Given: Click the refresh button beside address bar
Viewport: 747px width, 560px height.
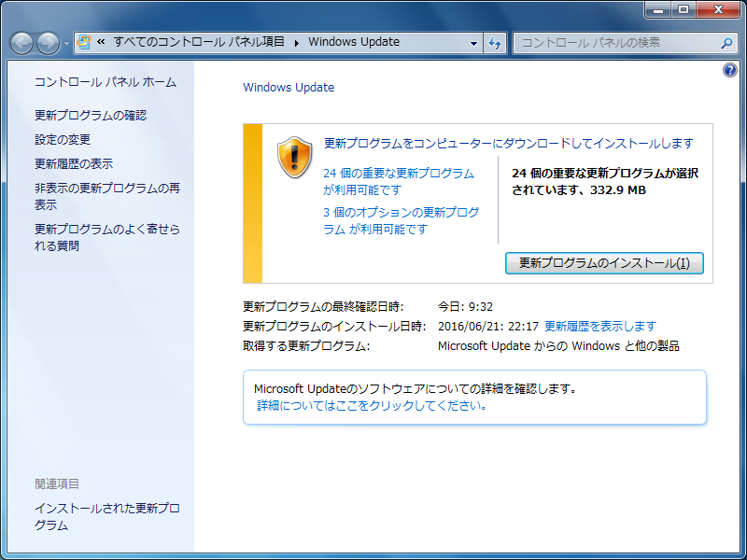Looking at the screenshot, I should pos(495,43).
